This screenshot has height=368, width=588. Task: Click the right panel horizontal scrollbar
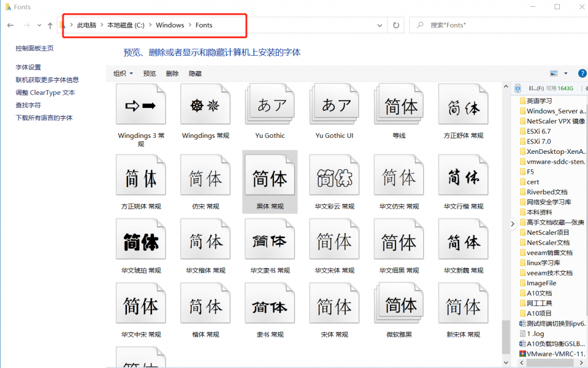point(550,363)
